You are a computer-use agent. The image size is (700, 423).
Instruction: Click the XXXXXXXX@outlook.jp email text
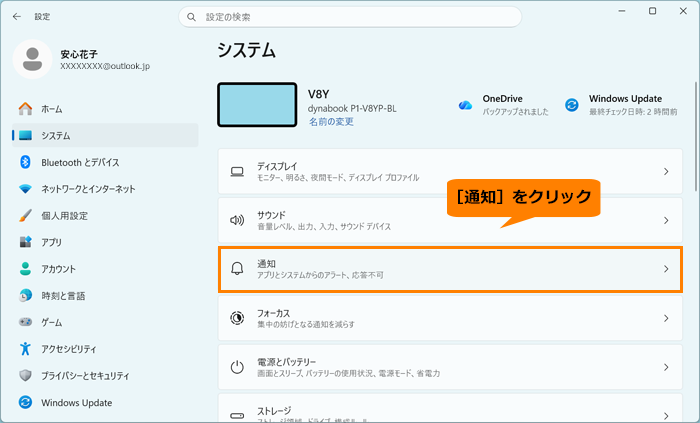[x=105, y=66]
